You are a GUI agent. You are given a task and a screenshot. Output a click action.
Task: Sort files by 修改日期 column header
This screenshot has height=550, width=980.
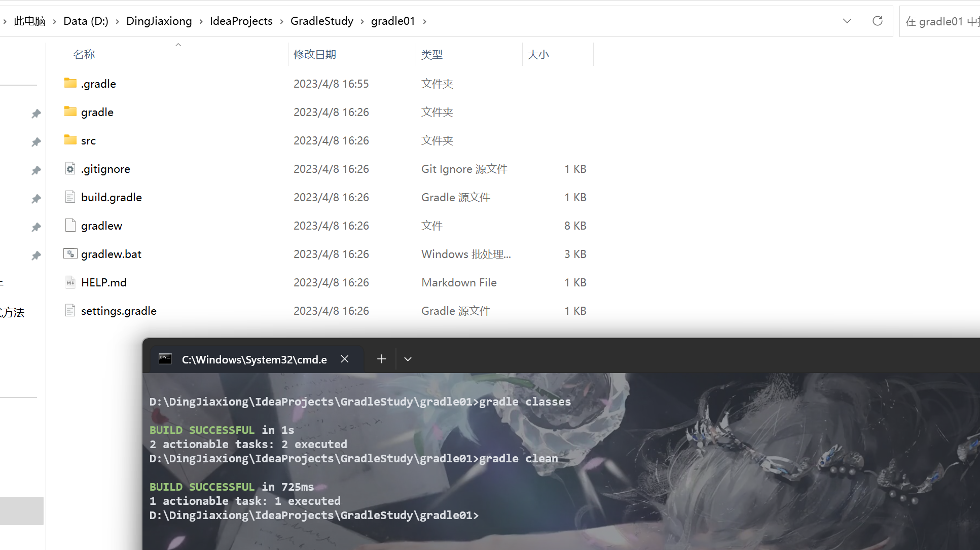point(315,54)
